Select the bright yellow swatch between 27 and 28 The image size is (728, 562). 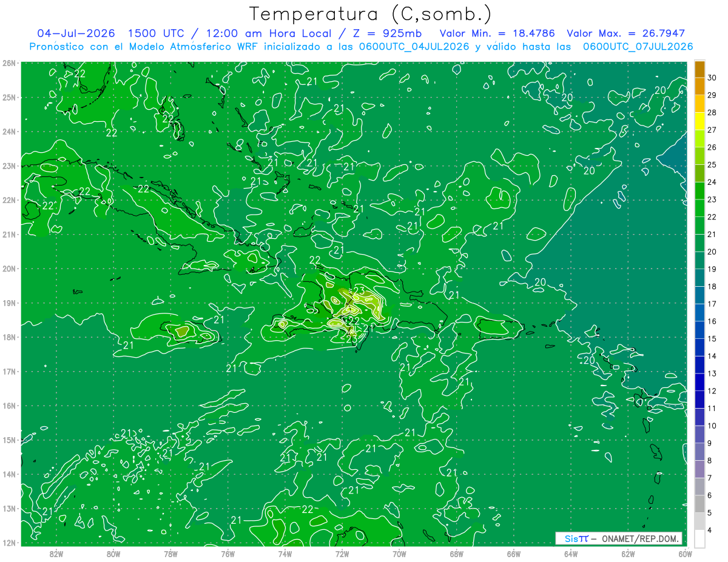[x=699, y=121]
